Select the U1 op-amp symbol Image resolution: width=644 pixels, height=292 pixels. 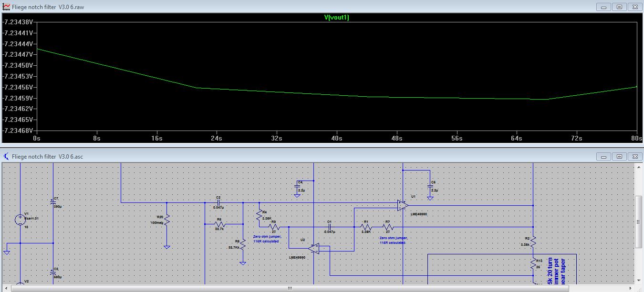pyautogui.click(x=403, y=205)
